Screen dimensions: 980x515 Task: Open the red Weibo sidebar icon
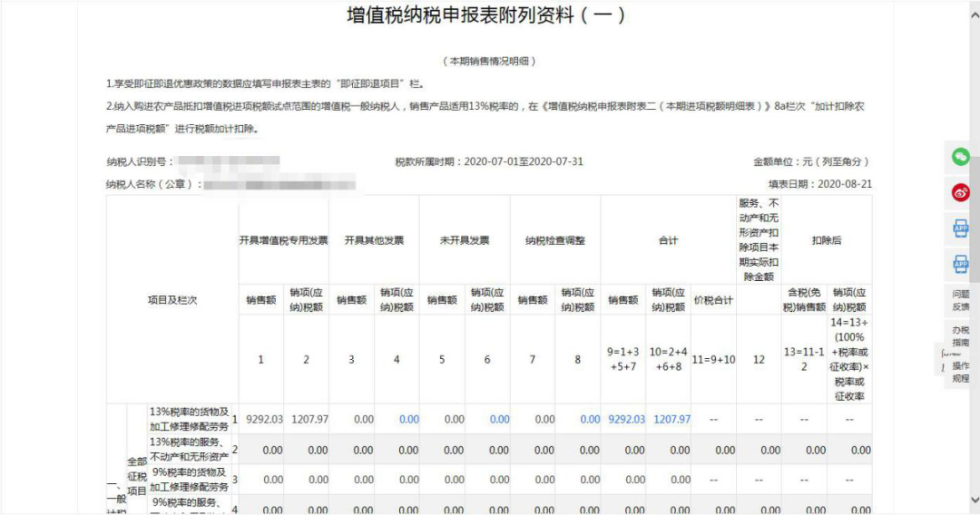point(961,192)
